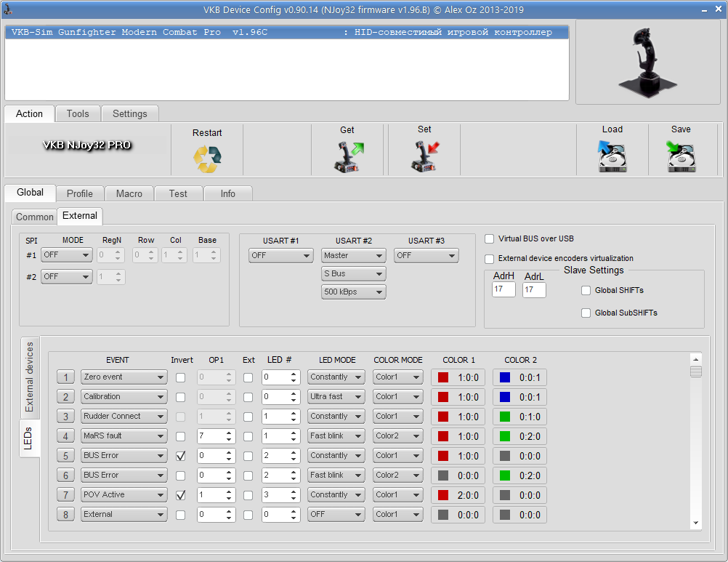Open USART #2 Master dropdown
Viewport: 728px width, 562px height.
click(x=353, y=255)
